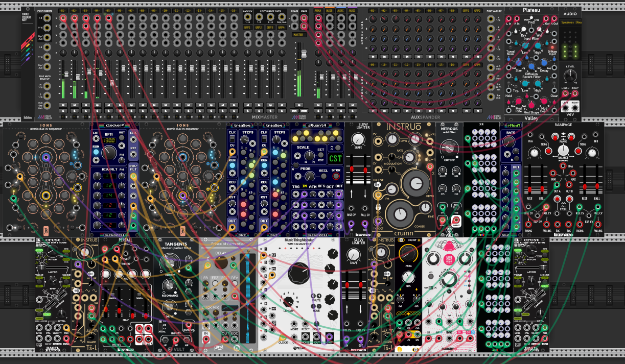The image size is (625, 364).
Task: Click the Nitrous INPUT jack
Action: [x=442, y=220]
